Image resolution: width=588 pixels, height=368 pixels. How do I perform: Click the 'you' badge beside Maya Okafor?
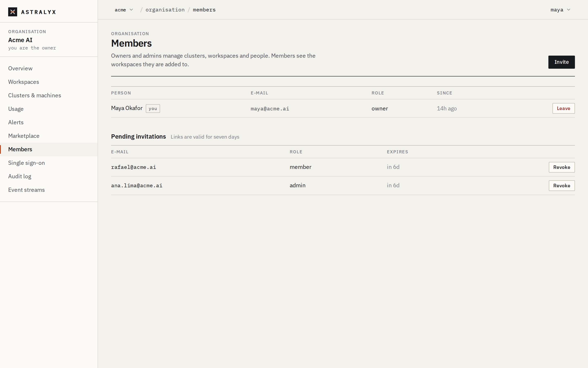(x=153, y=109)
